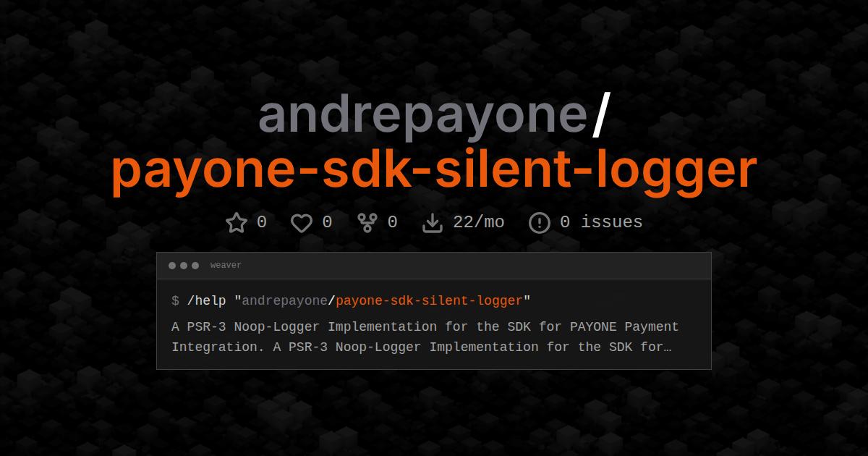Click the star count 0
This screenshot has height=456, width=868.
coord(262,222)
